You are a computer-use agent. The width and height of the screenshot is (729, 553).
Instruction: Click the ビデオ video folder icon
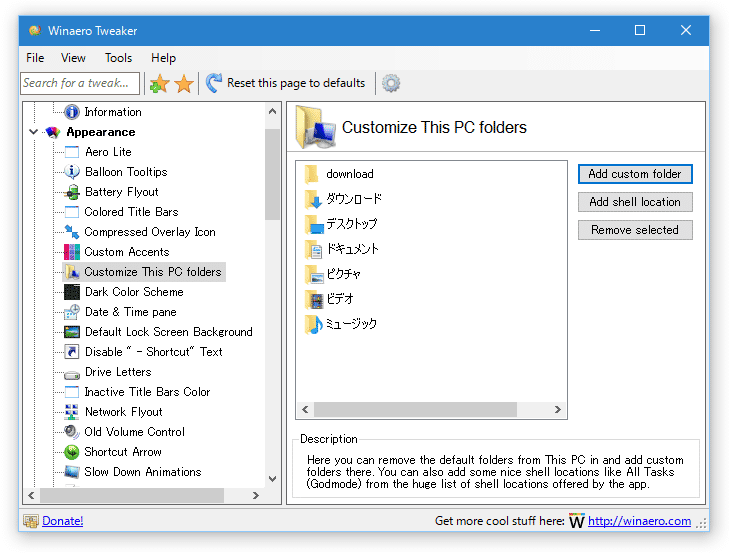(x=314, y=300)
